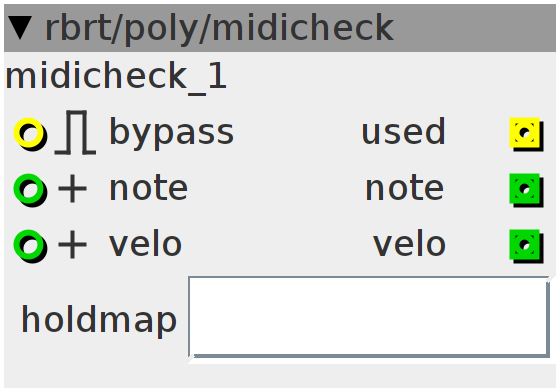Click the green velo outlet square
Viewport: 560px width, 392px height.
coord(526,246)
